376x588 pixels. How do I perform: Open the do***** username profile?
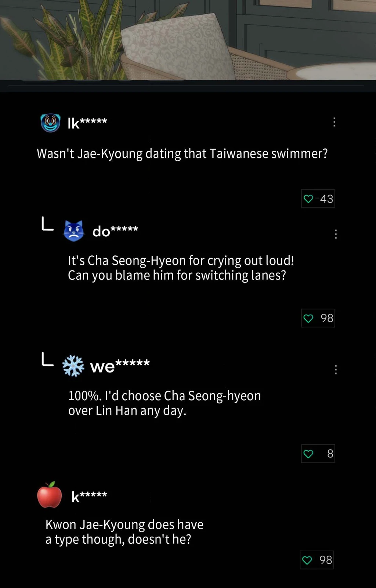[x=115, y=231]
